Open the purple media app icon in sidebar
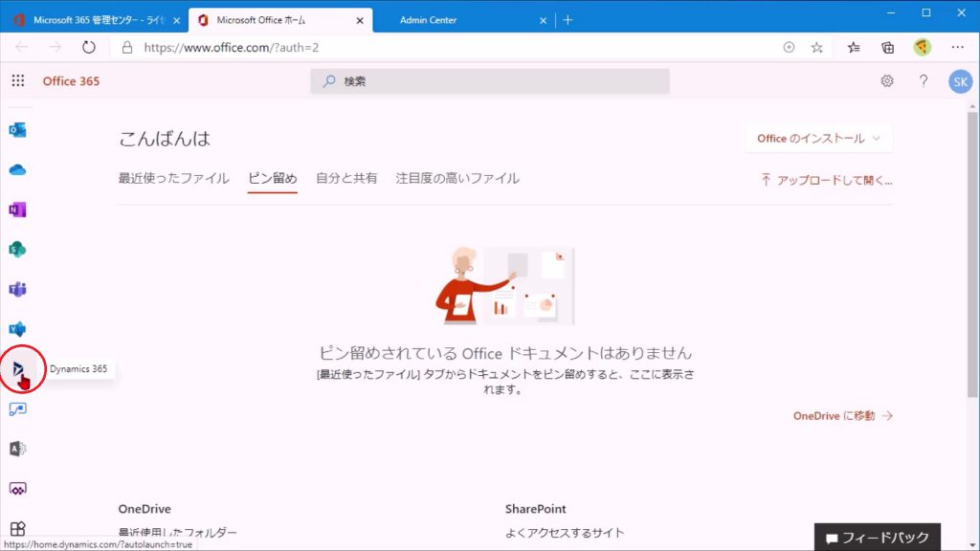 pos(17,489)
